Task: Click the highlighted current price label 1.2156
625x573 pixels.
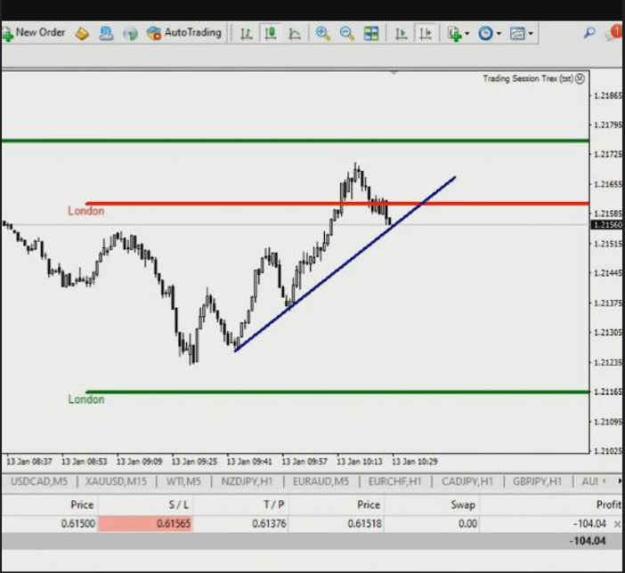Action: pyautogui.click(x=607, y=225)
